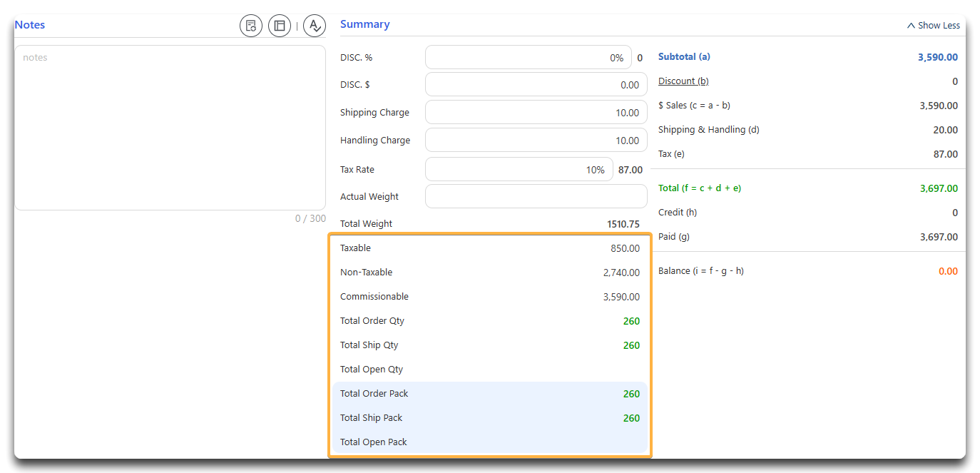Click the 0 / 300 character counter
The image size is (980, 473).
point(310,218)
